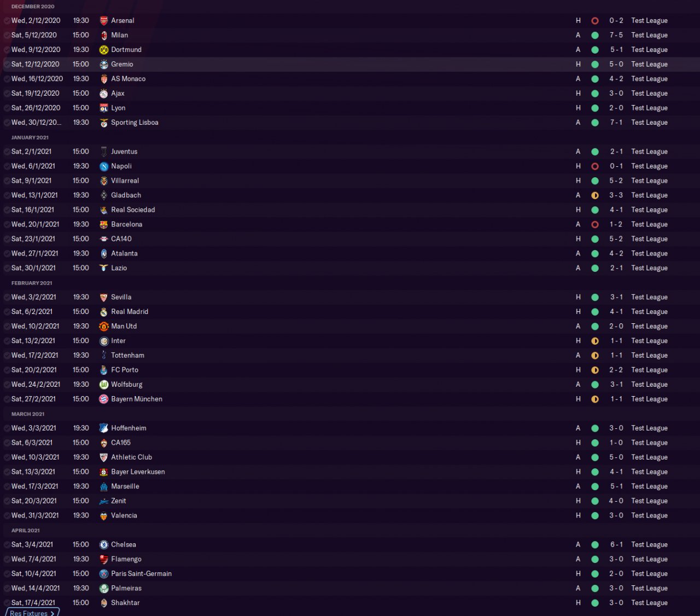Open Real Madrid team name link
This screenshot has height=616, width=700.
130,312
